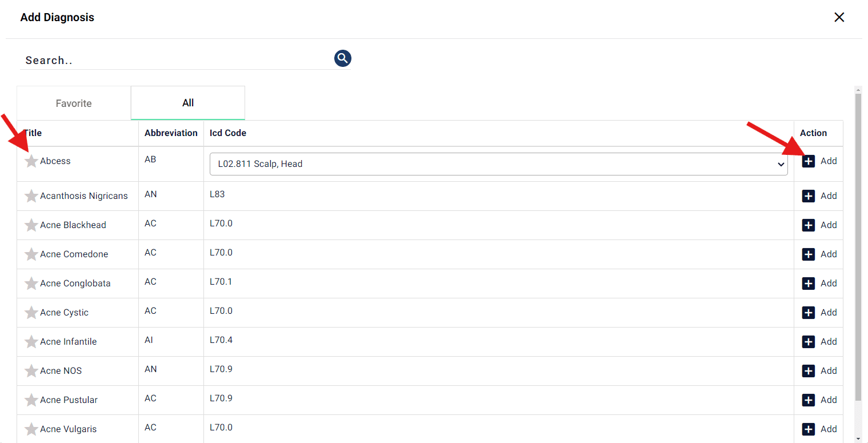Click plus icon for Acne Pustular row
The image size is (868, 443).
808,400
